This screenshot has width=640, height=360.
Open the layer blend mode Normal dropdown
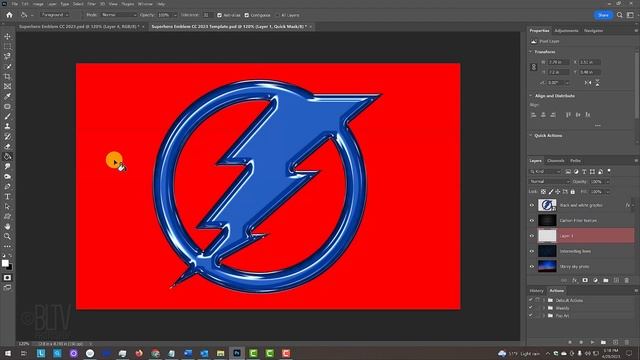(549, 182)
